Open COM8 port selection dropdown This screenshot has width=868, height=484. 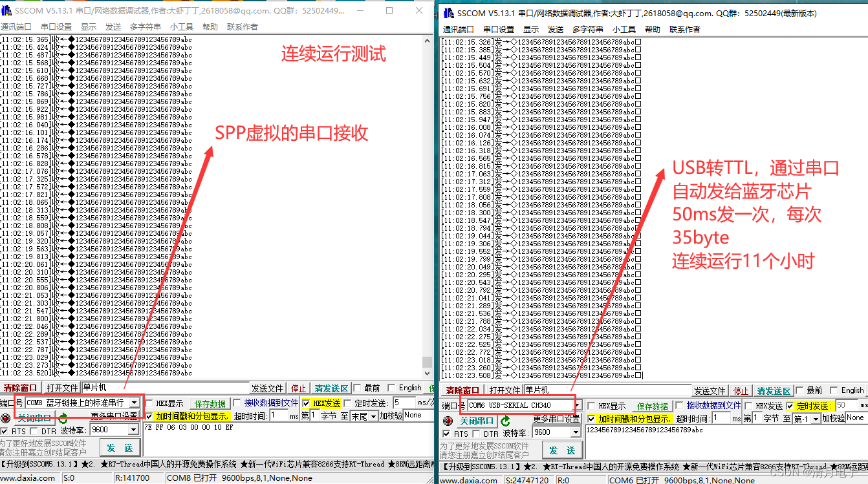[x=133, y=403]
